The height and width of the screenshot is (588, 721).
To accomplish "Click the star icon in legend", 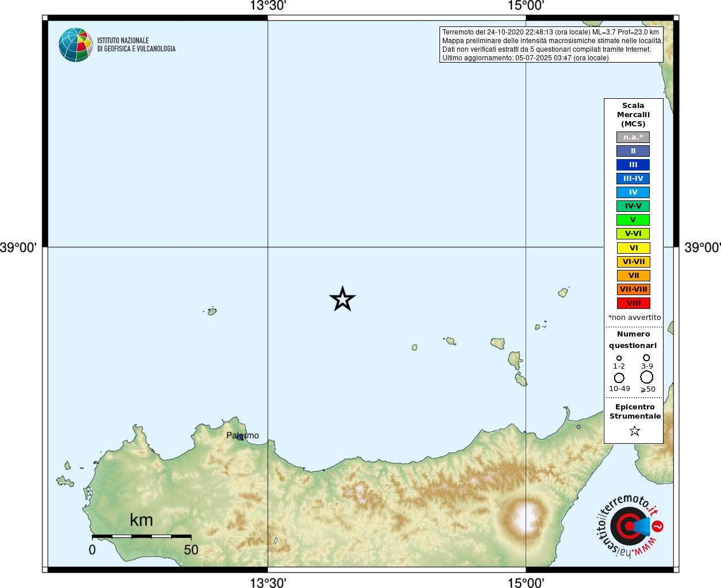I will [x=634, y=431].
